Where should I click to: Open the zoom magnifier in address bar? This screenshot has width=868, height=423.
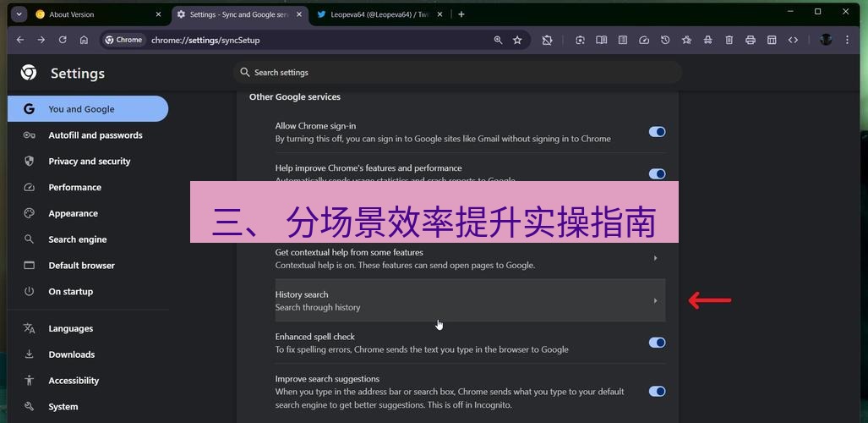498,40
